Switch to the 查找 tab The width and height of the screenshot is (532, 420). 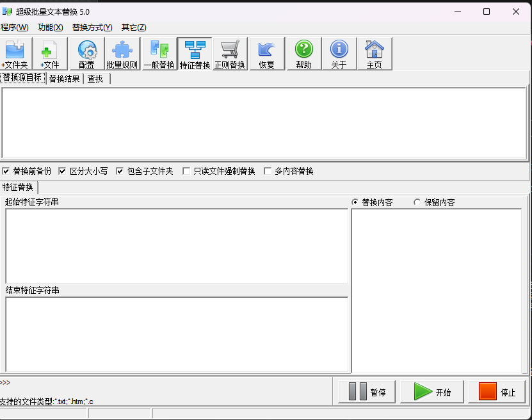pyautogui.click(x=95, y=78)
